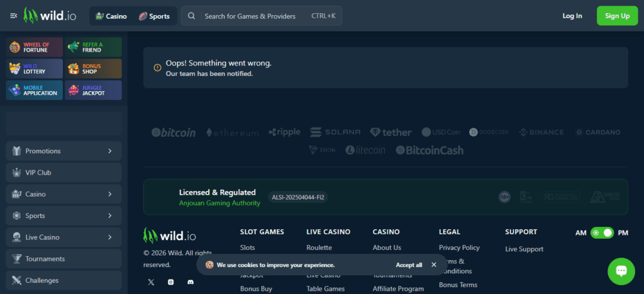Click the Promotions gift icon in sidebar
The width and height of the screenshot is (644, 294).
[17, 151]
